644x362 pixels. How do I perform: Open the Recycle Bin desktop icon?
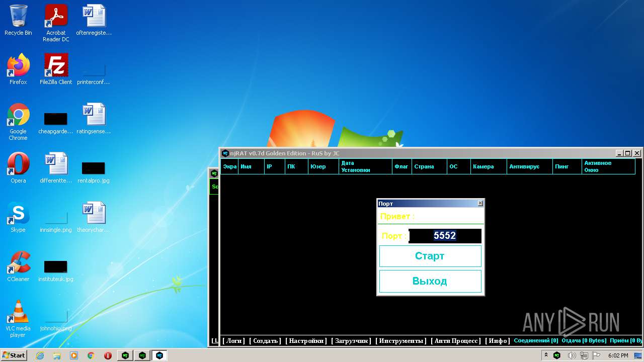point(18,20)
